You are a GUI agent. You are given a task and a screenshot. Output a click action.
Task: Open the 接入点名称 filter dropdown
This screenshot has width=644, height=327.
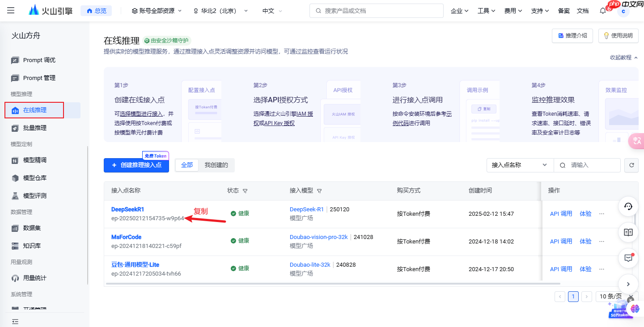click(520, 165)
